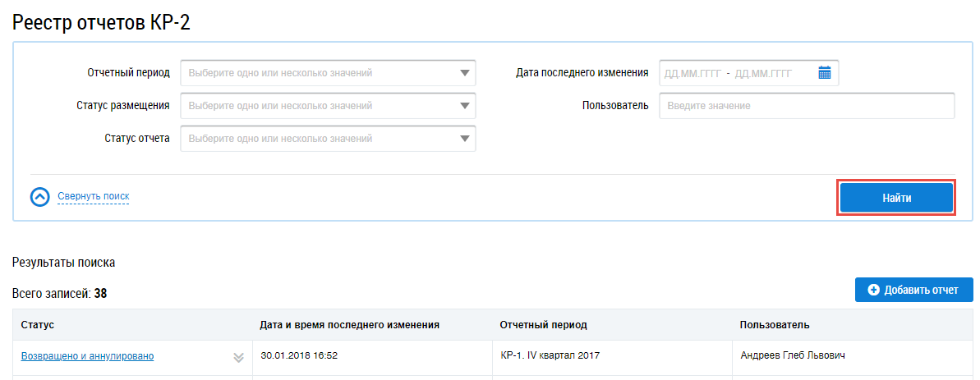980x380 pixels.
Task: Open the Статус отчета dropdown
Action: (x=328, y=139)
